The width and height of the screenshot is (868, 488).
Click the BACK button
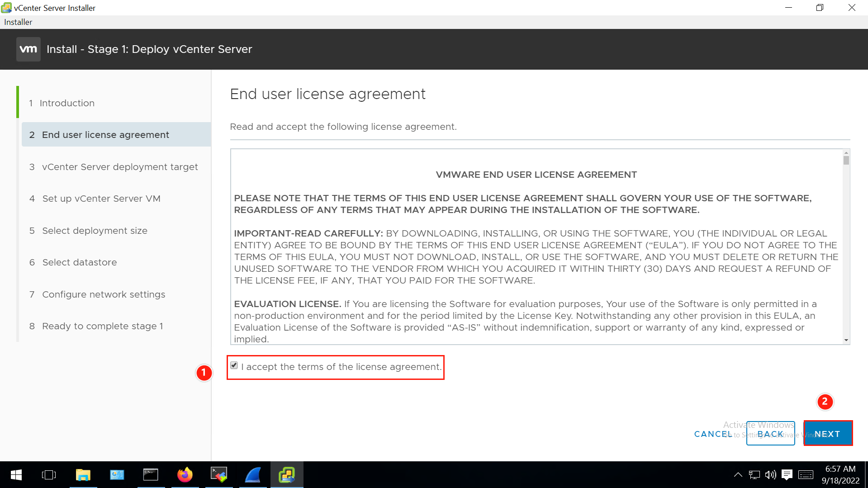770,434
